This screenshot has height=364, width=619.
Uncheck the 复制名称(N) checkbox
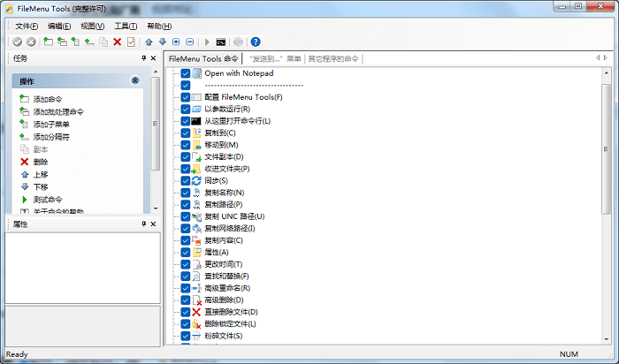[186, 193]
